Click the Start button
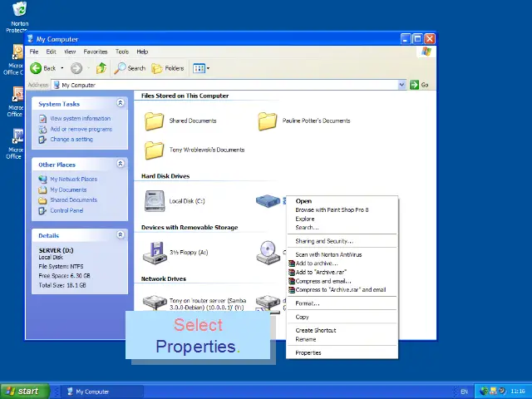This screenshot has height=399, width=532. tap(25, 392)
